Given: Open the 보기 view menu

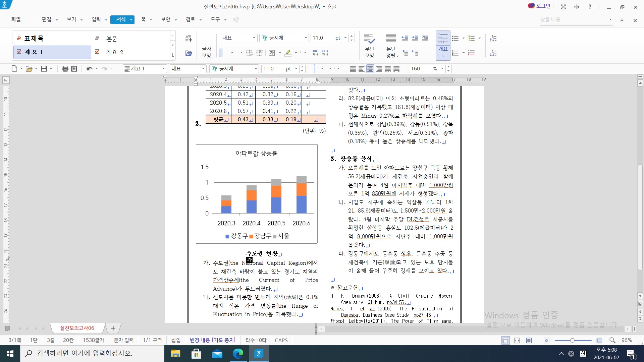Looking at the screenshot, I should [71, 19].
